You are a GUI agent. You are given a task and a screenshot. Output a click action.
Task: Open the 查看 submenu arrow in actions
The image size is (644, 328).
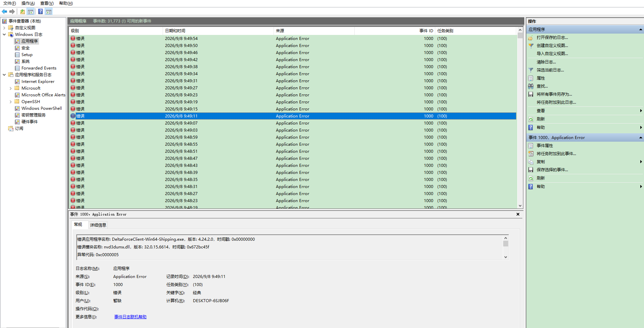click(641, 111)
